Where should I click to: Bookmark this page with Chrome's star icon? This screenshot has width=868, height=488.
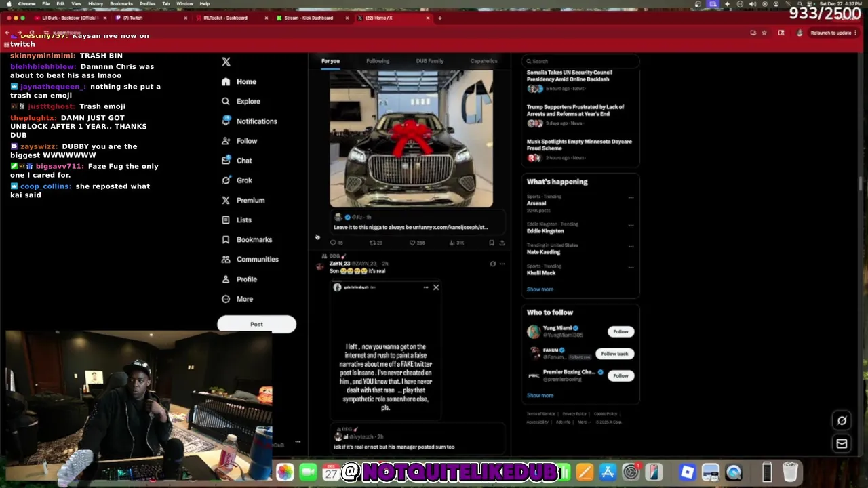764,33
